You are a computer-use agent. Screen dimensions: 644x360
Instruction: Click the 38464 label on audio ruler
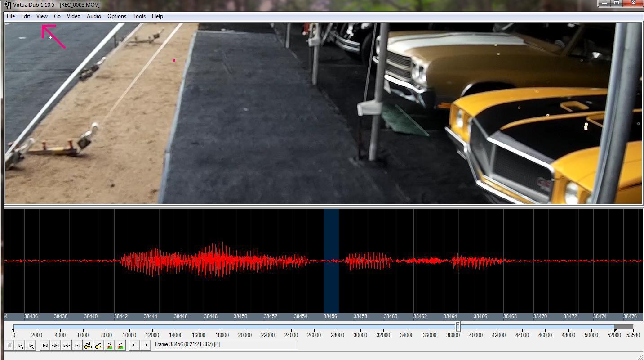(450, 316)
